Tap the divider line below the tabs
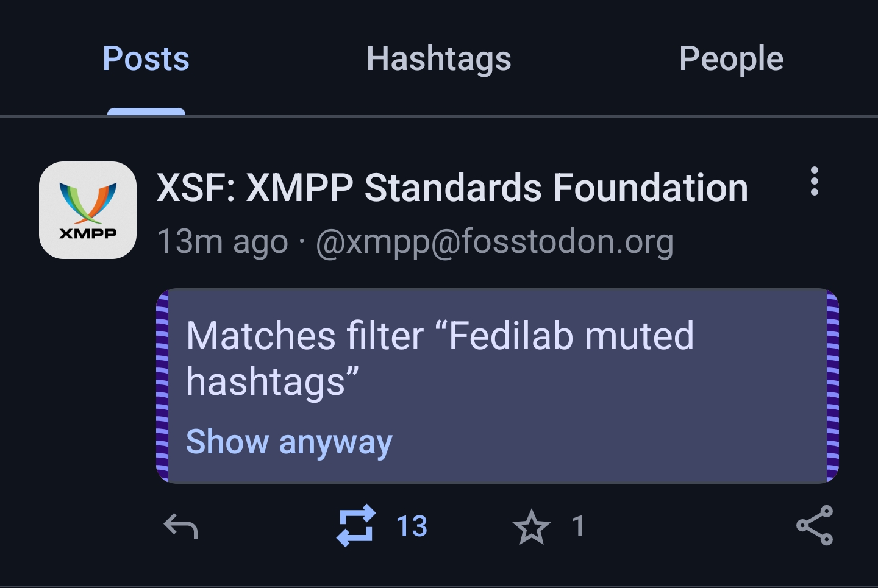Screen dimensions: 878x588 pyautogui.click(x=439, y=116)
